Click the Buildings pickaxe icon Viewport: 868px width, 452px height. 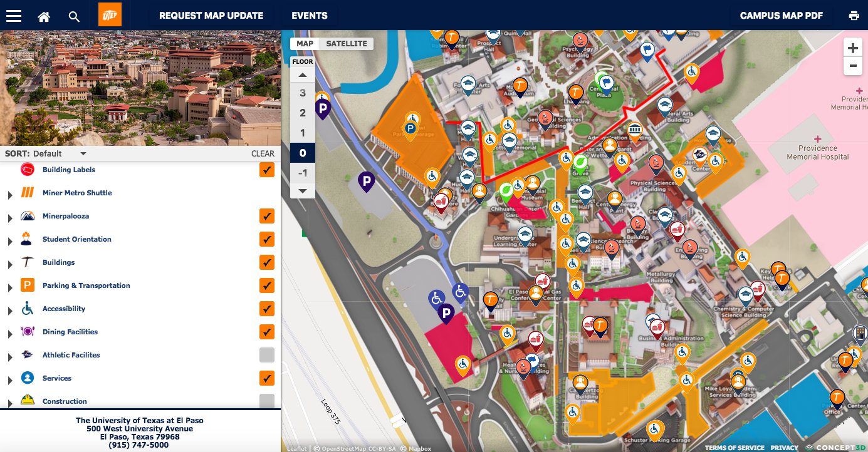click(27, 262)
